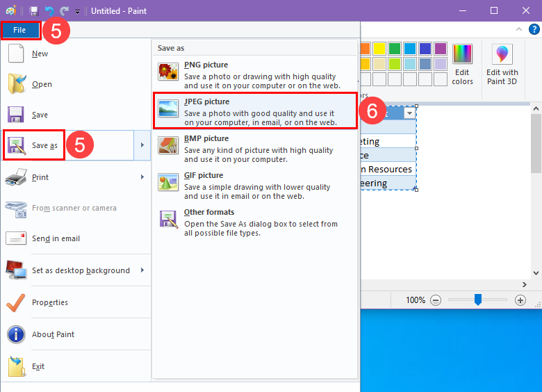Click the Redo arrow in quick access toolbar

tap(65, 11)
